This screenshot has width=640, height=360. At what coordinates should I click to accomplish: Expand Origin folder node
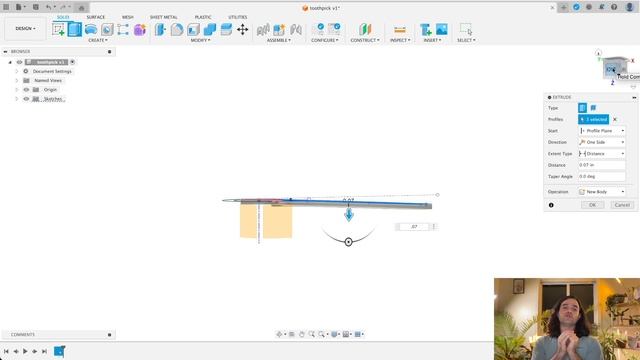[x=17, y=89]
